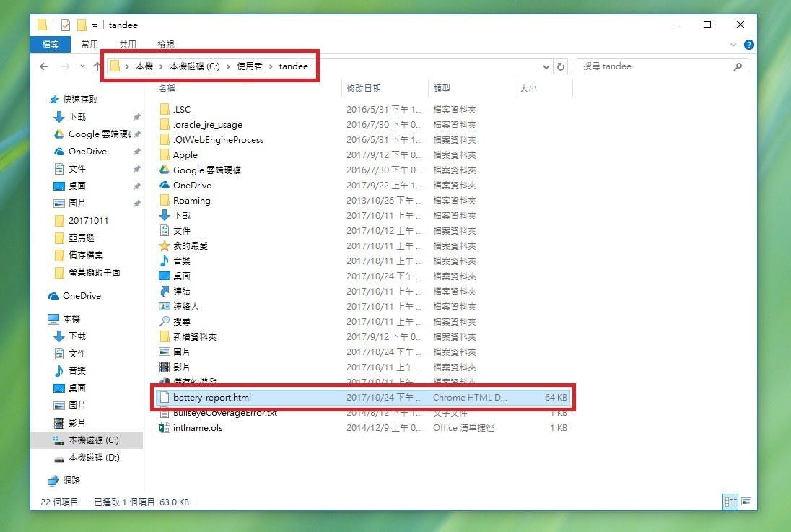This screenshot has width=791, height=532.
Task: Select the Roaming folder icon
Action: point(165,200)
